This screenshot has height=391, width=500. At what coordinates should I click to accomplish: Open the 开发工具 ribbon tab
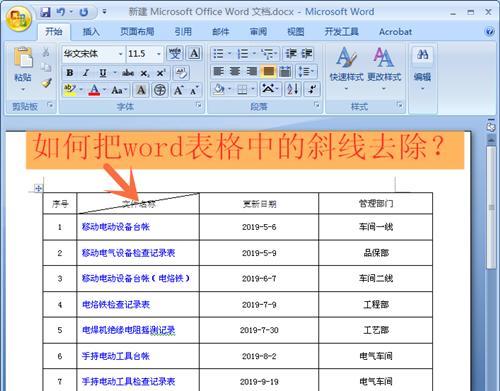point(341,32)
